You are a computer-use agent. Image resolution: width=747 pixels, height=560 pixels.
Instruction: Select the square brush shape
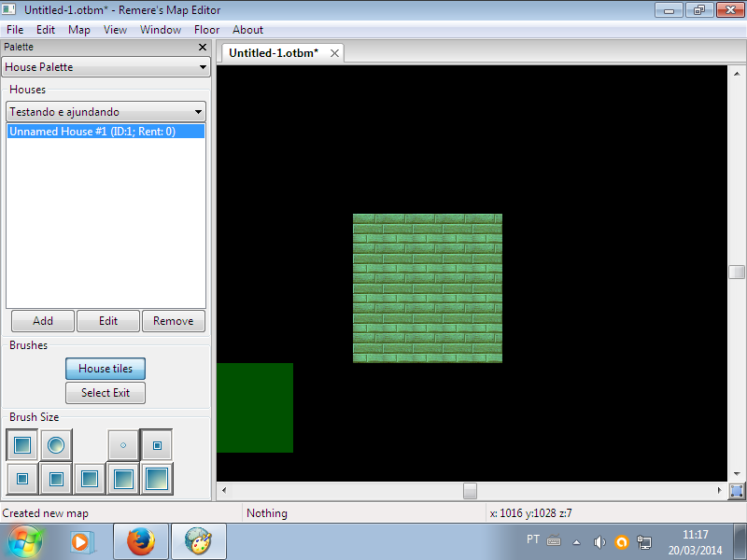click(22, 445)
